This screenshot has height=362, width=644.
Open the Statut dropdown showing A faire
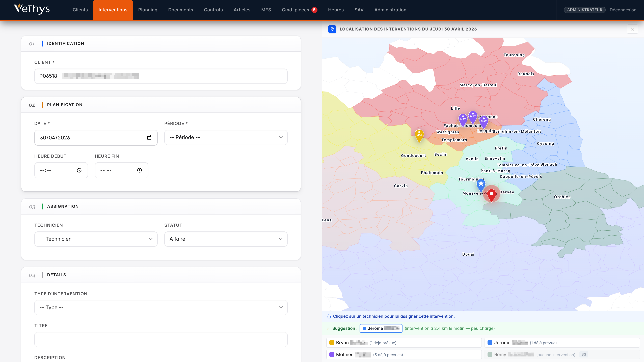click(x=226, y=239)
